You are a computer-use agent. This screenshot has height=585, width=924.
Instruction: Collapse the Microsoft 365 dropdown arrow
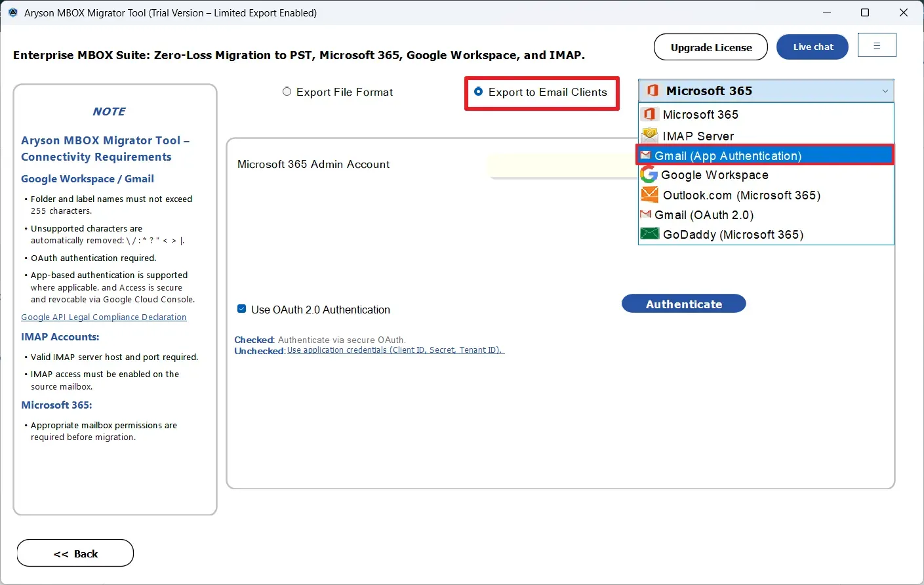pos(885,91)
